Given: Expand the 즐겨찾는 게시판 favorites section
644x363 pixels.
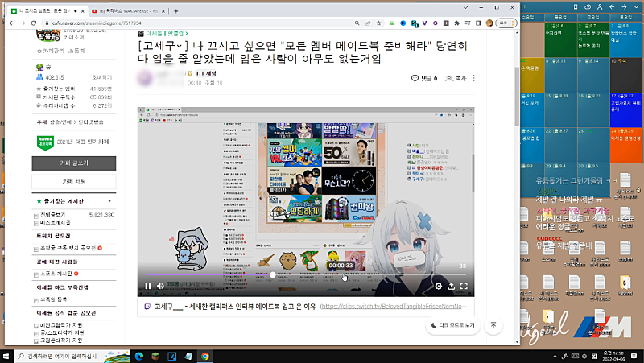Looking at the screenshot, I should coord(109,200).
